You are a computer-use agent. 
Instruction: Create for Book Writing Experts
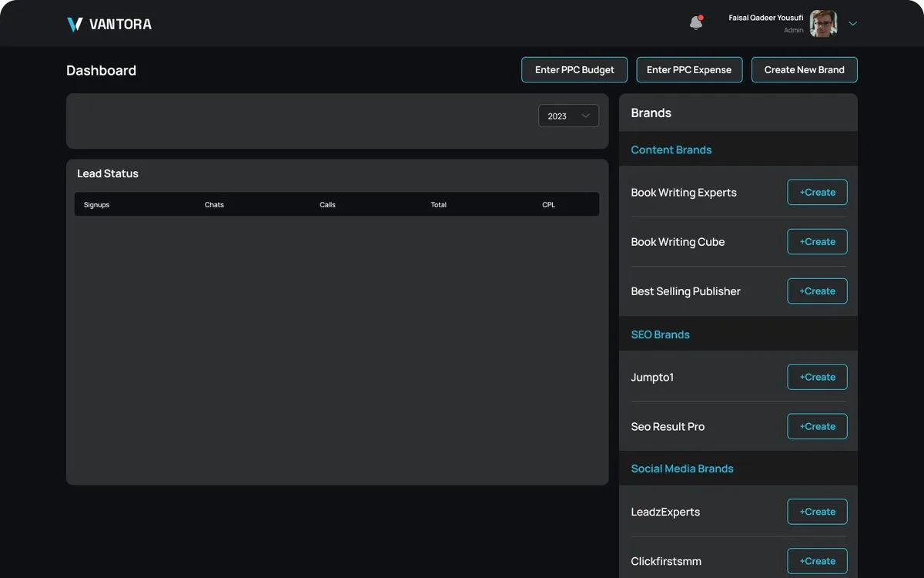coord(817,193)
